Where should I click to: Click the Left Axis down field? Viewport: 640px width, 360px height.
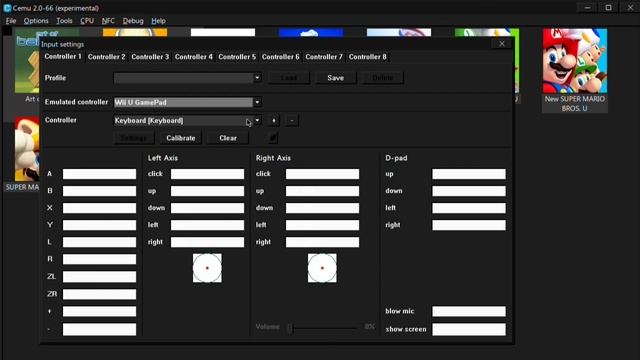207,208
